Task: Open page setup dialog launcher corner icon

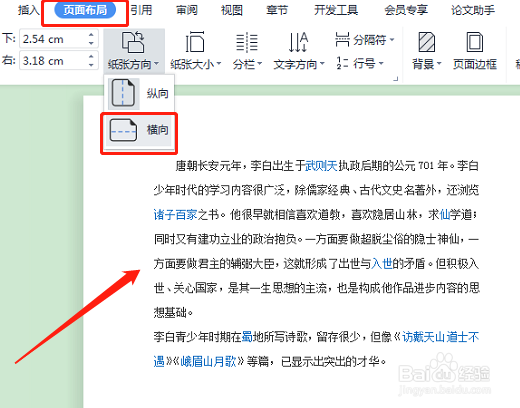Action: click(396, 79)
